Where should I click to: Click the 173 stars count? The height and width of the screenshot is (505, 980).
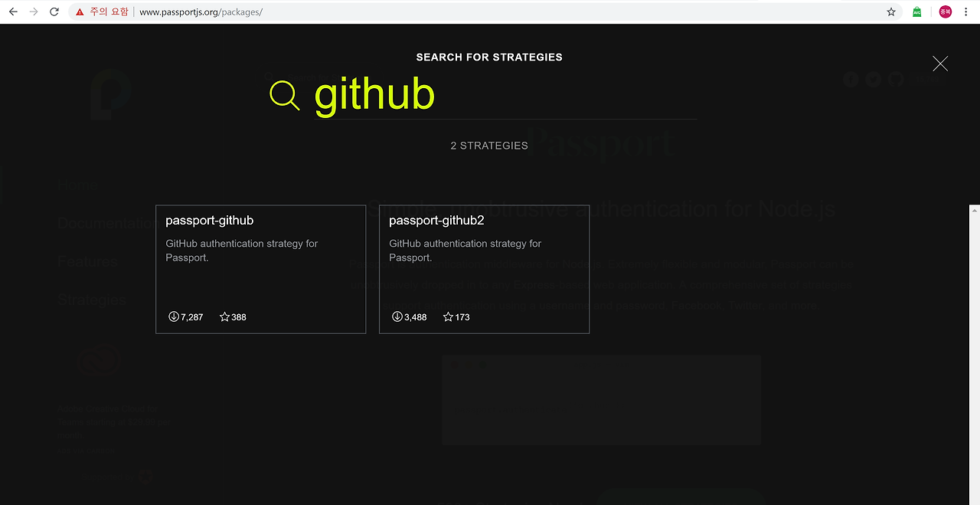(462, 317)
